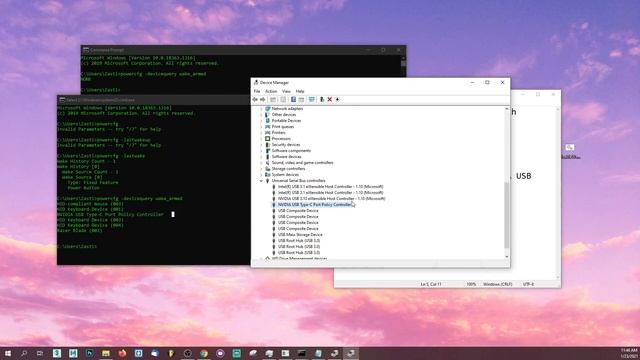Screen dimensions: 640x360
Task: Open Firefox from the taskbar
Action: (x=122, y=353)
